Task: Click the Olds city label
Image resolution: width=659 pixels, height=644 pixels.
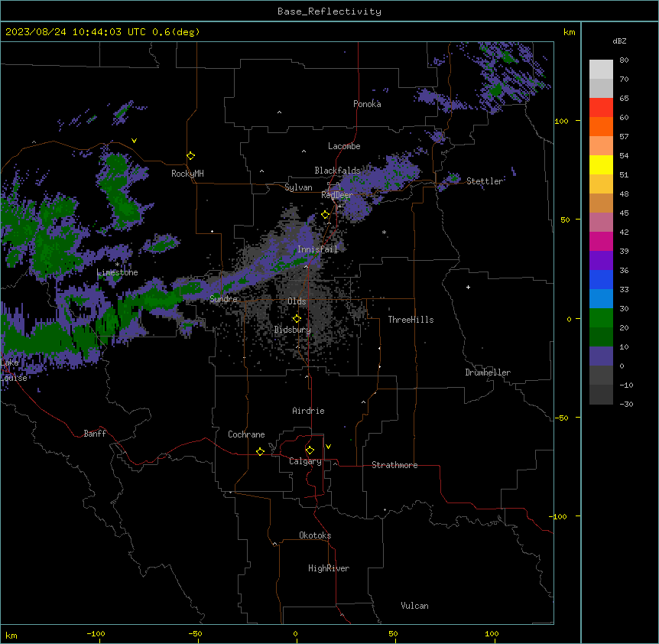Action: pyautogui.click(x=297, y=301)
